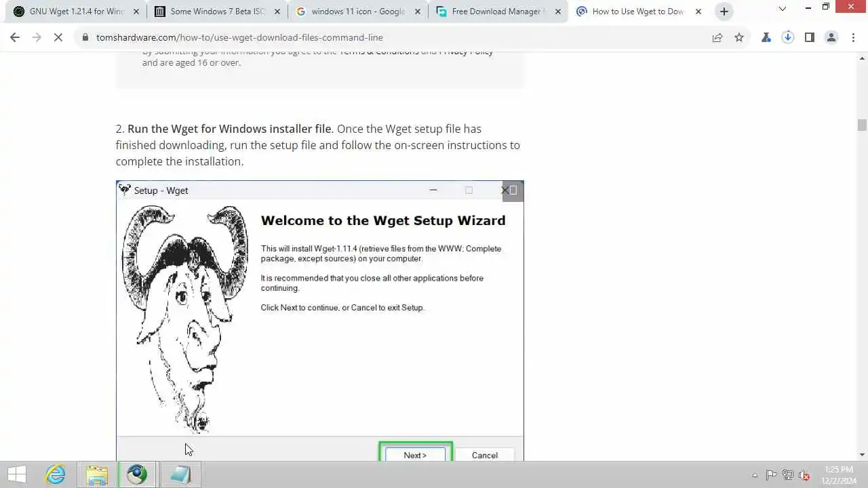
Task: Select the How to Use Wget tab
Action: coord(637,12)
